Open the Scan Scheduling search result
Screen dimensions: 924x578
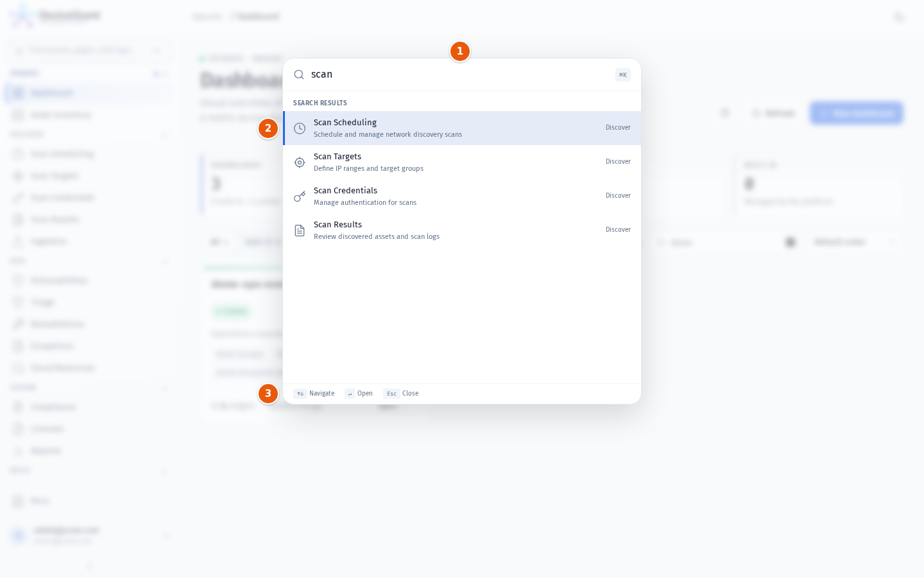462,128
